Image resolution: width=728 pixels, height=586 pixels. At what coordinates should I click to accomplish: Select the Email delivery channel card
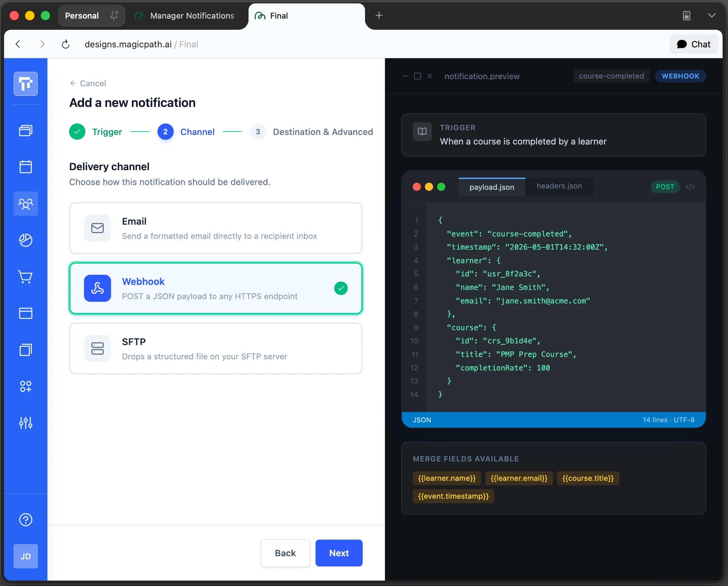coord(216,228)
